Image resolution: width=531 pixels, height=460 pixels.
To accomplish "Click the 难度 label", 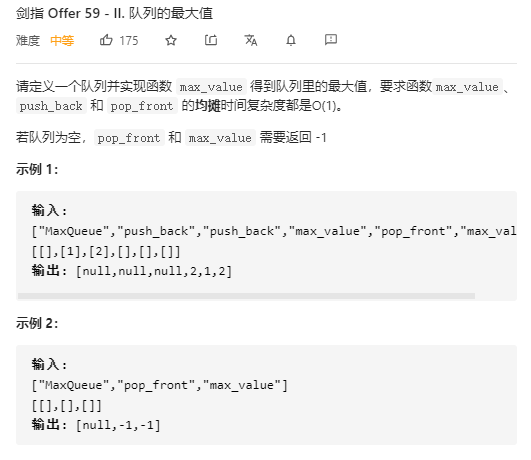I will tap(28, 41).
